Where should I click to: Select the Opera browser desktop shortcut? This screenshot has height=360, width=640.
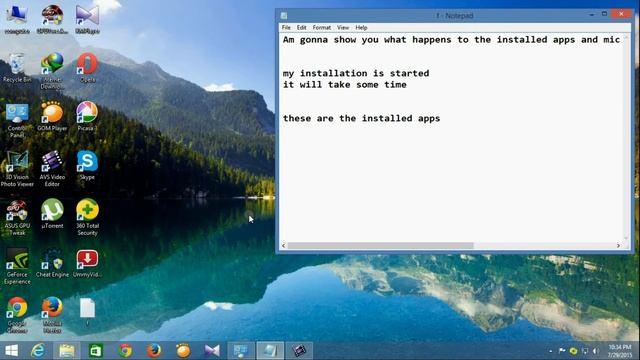(87, 68)
